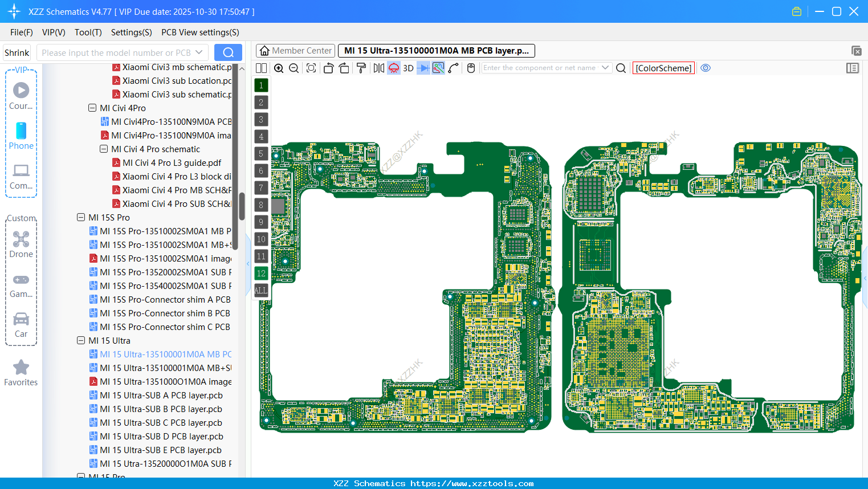Click the ALL layers button
The width and height of the screenshot is (868, 489).
pos(261,291)
